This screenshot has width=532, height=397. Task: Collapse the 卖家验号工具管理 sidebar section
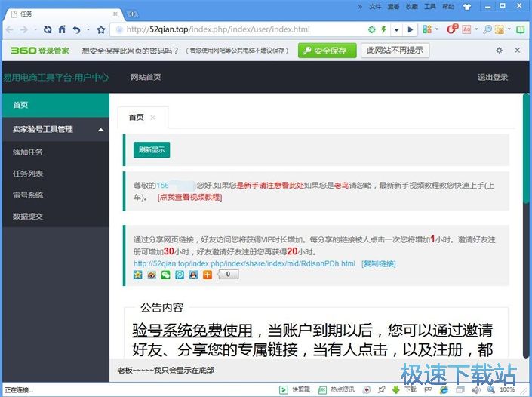[x=100, y=130]
